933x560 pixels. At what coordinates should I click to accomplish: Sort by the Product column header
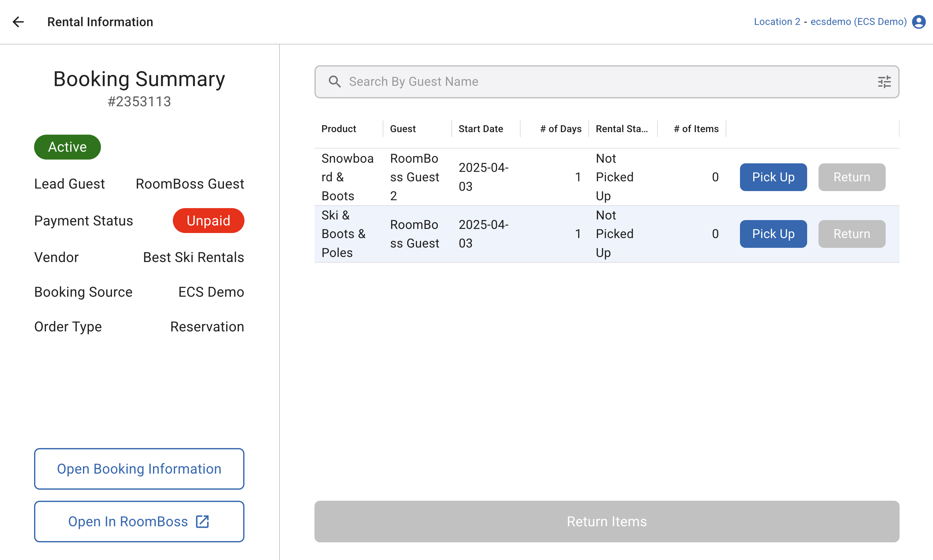point(338,129)
